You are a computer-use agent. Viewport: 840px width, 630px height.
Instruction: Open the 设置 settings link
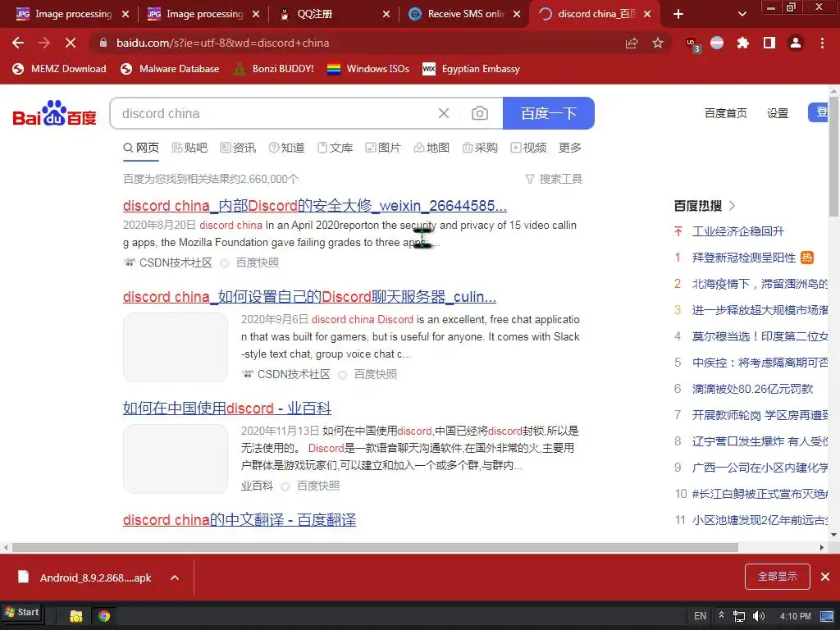pyautogui.click(x=778, y=113)
